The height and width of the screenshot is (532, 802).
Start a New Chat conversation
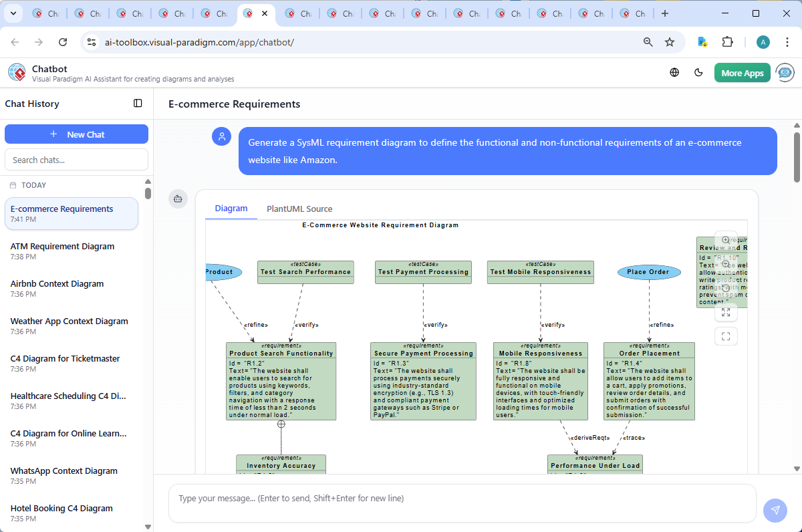76,134
